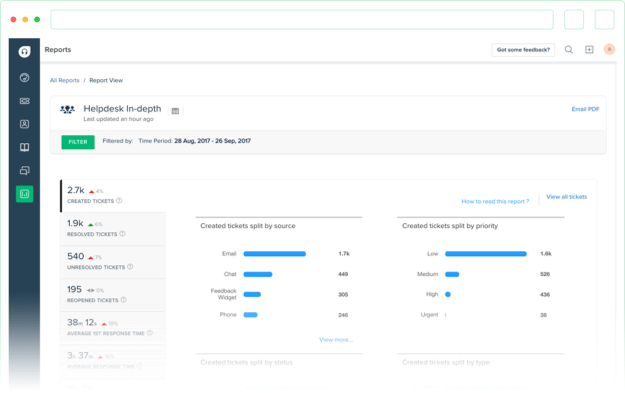Viewport: 625px width, 393px height.
Task: Select the Created Tickets metric tab
Action: (x=113, y=195)
